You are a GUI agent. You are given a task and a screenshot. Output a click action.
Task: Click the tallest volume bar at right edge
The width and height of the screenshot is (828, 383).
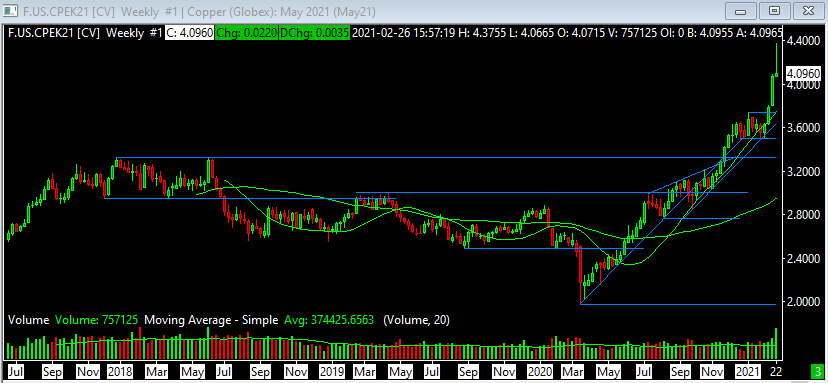point(776,344)
